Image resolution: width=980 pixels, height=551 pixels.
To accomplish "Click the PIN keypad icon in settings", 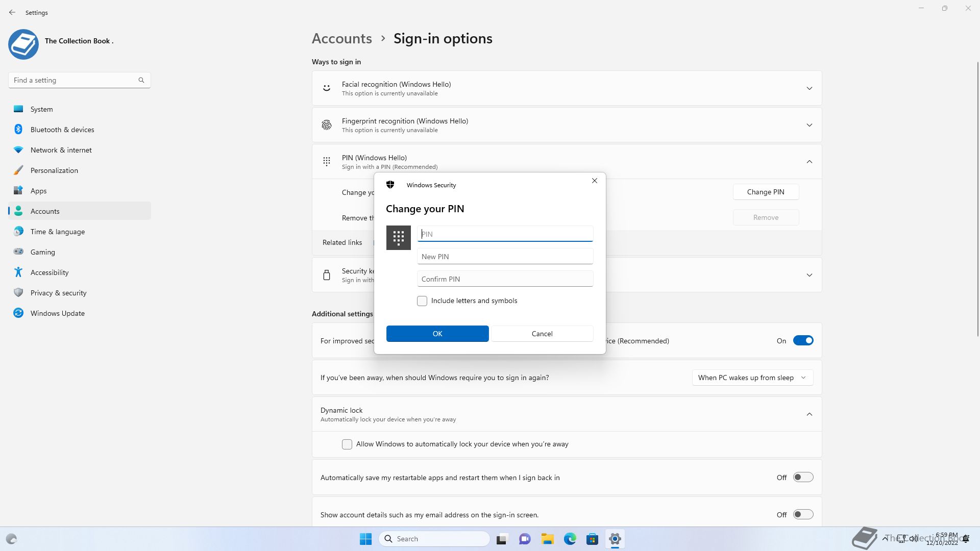I will click(327, 162).
